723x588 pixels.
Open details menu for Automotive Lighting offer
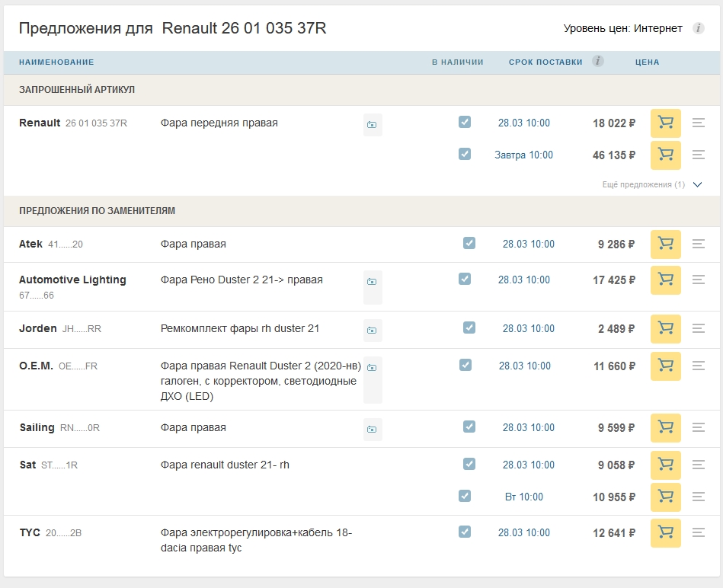(698, 280)
